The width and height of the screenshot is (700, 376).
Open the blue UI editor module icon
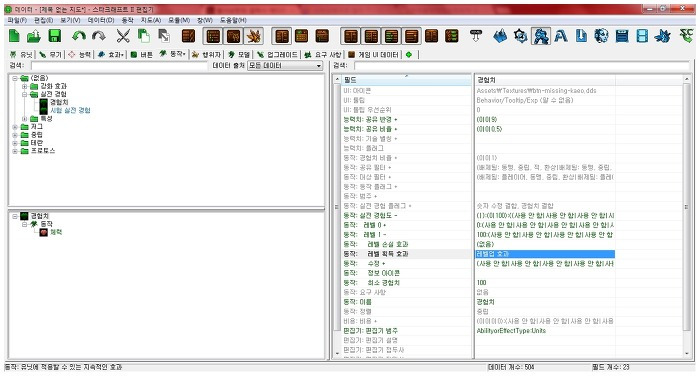click(x=622, y=36)
